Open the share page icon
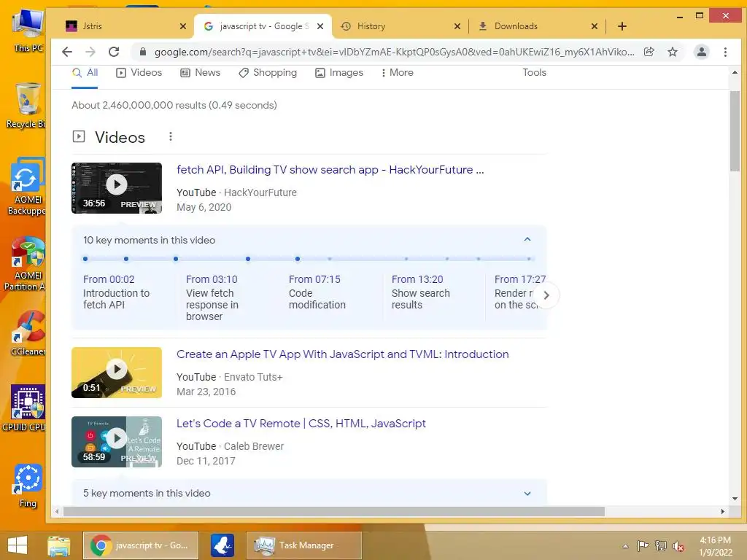This screenshot has height=560, width=747. point(649,52)
